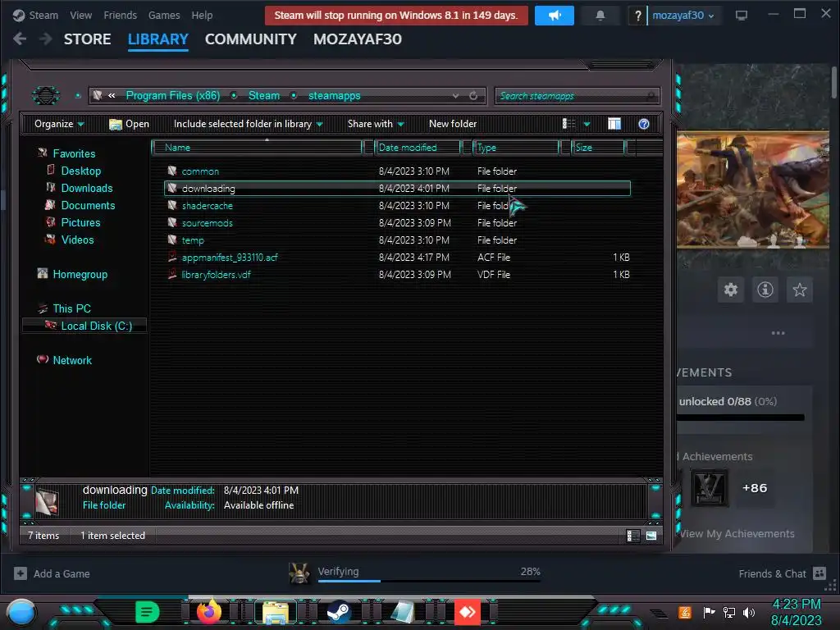Click the Open toolbar button
Screen dimensions: 840x630
coord(129,124)
